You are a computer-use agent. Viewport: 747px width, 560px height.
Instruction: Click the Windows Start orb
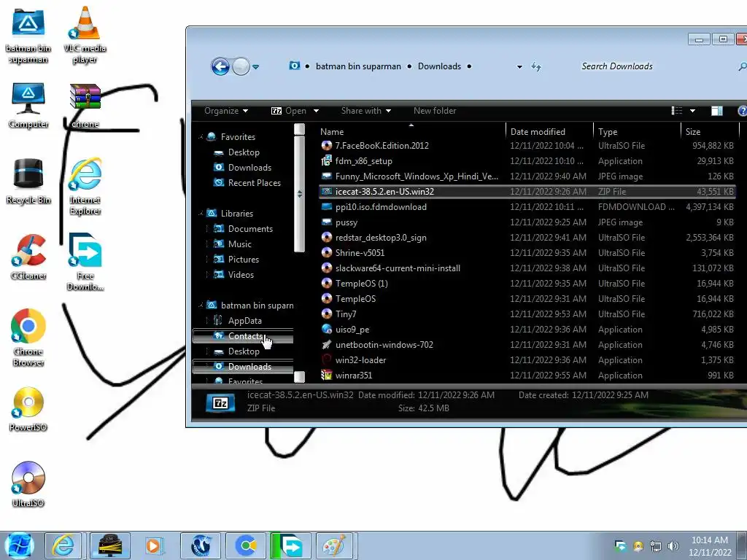click(19, 545)
